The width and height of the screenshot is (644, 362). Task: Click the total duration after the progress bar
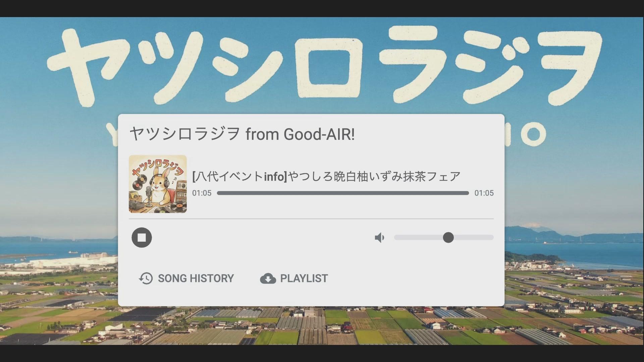pyautogui.click(x=484, y=193)
